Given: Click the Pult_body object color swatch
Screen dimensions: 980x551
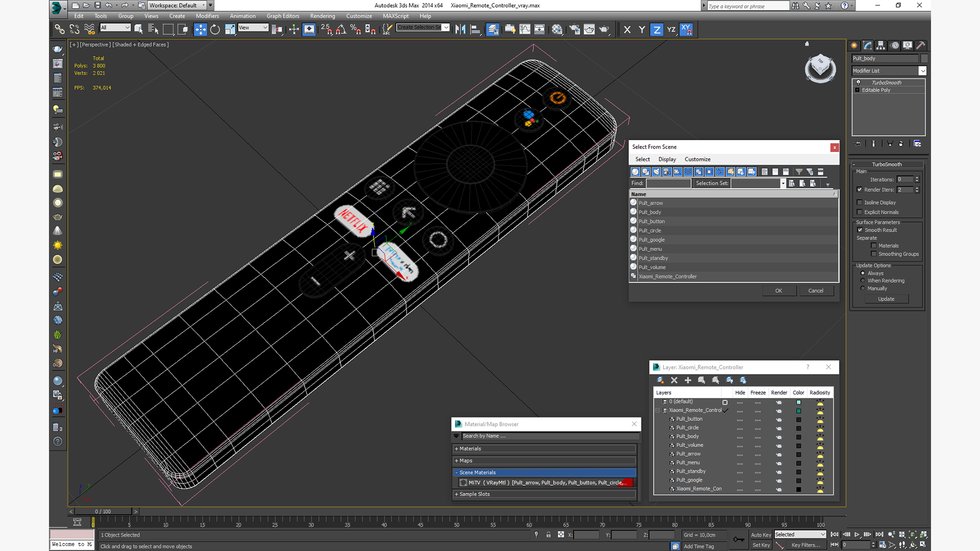Looking at the screenshot, I should (924, 58).
